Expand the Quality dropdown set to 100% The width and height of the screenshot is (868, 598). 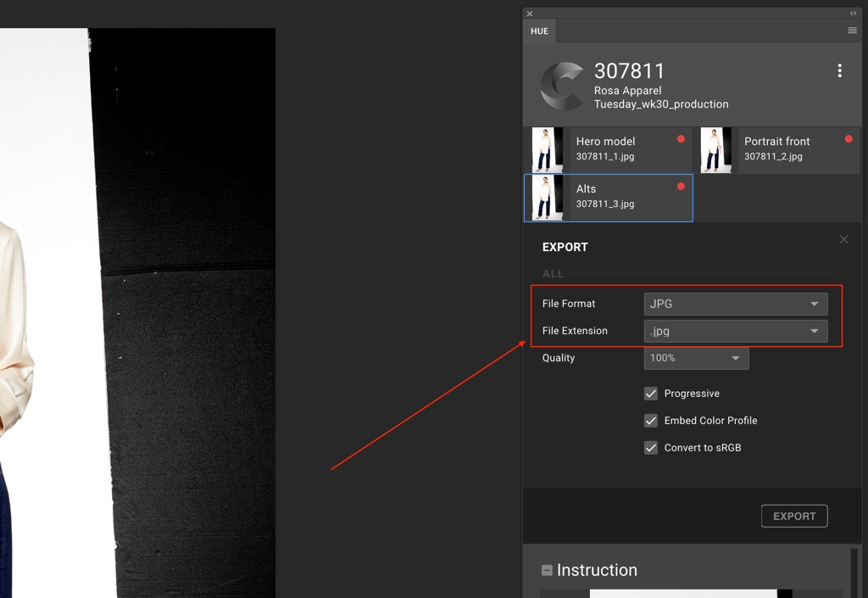(696, 358)
